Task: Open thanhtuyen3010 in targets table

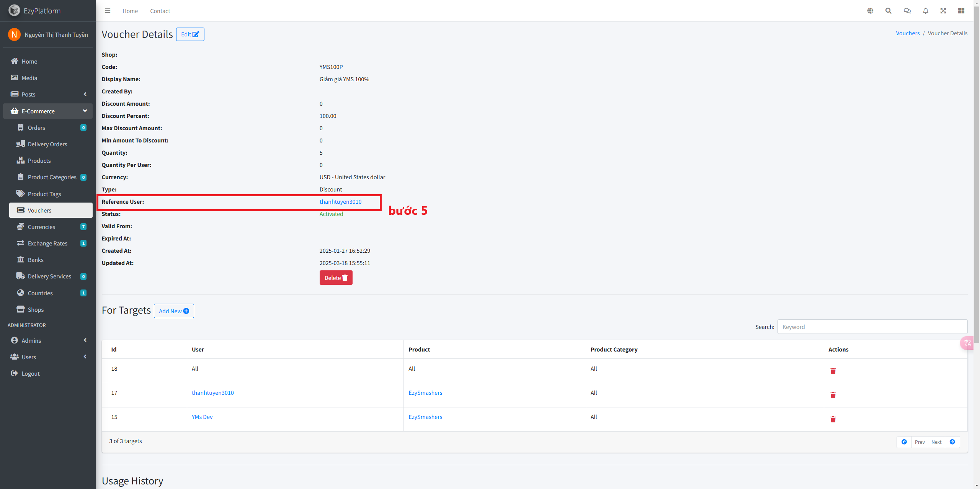Action: point(212,393)
